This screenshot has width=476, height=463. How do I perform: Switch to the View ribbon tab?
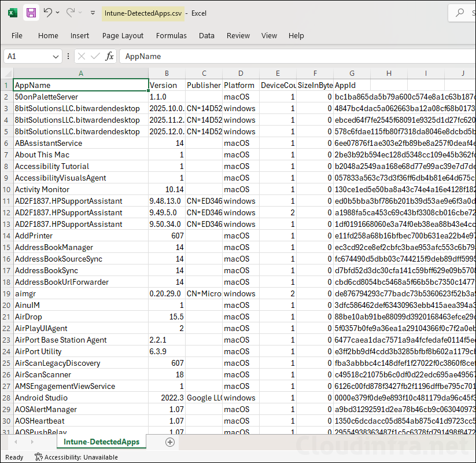(269, 35)
